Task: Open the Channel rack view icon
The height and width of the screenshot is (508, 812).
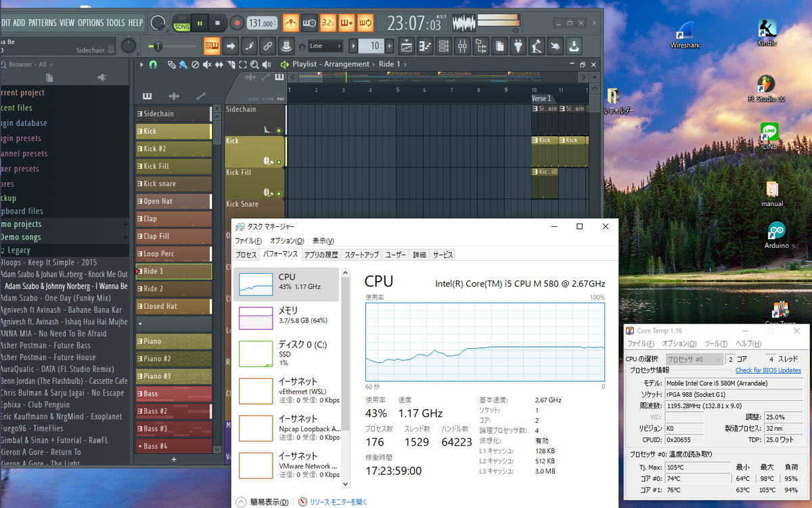Action: (x=444, y=46)
